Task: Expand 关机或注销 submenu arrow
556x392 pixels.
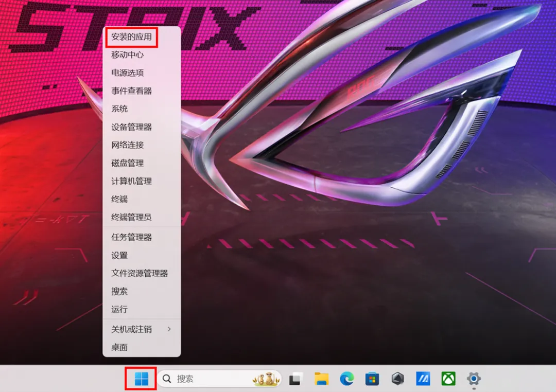Action: pyautogui.click(x=169, y=329)
